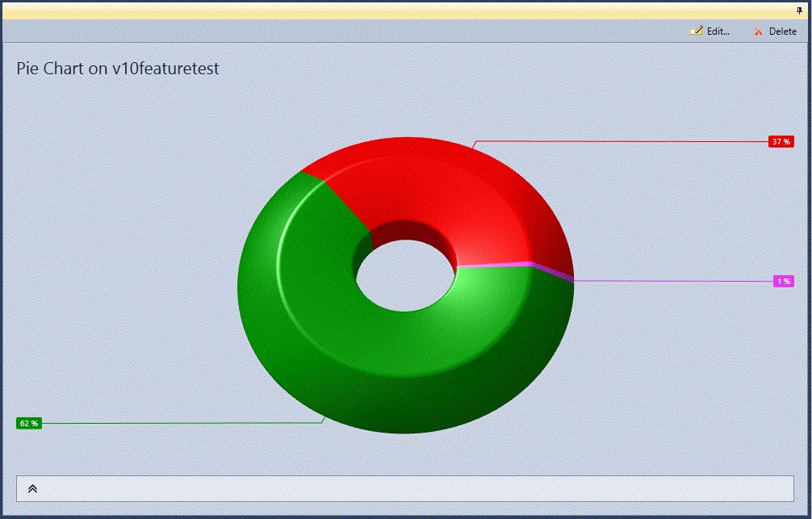
Task: Toggle the pin icon at top right
Action: pyautogui.click(x=799, y=10)
